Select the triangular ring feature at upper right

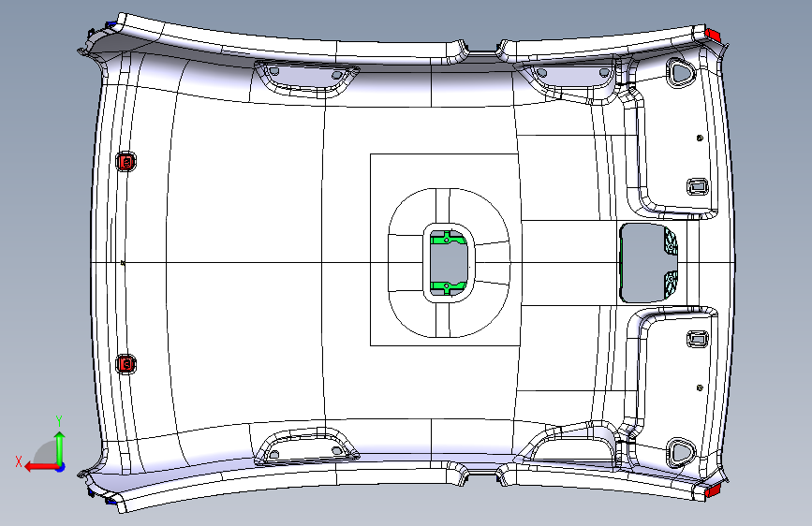coord(679,72)
